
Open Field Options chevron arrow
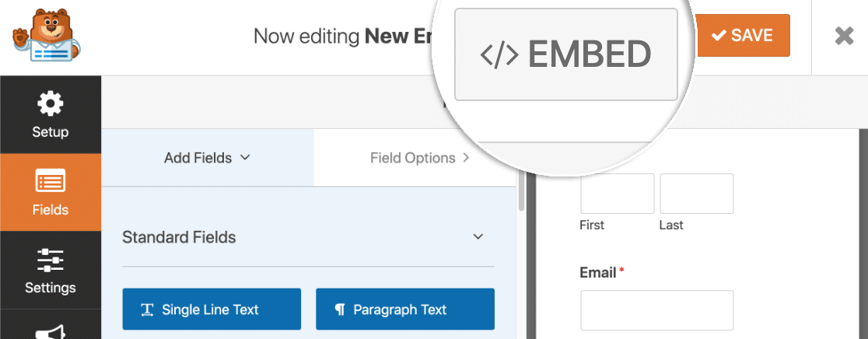tap(466, 158)
